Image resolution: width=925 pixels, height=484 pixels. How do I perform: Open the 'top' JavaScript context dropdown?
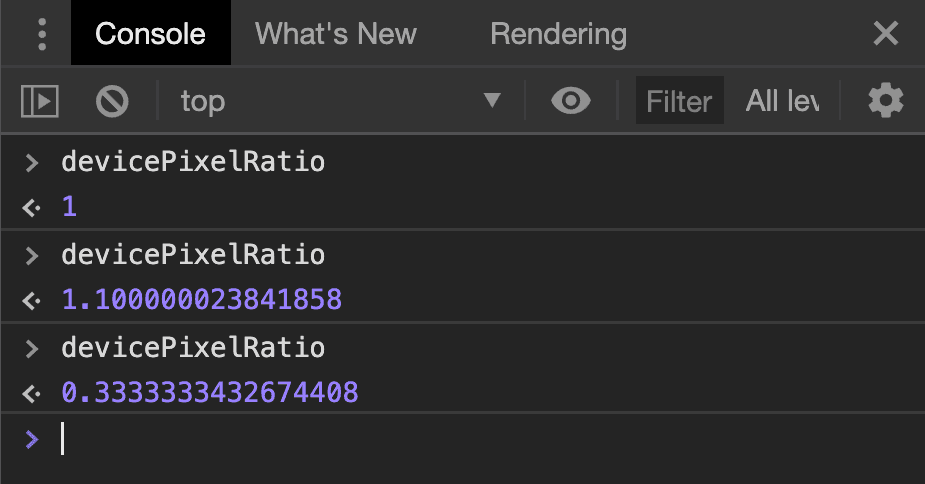click(340, 101)
